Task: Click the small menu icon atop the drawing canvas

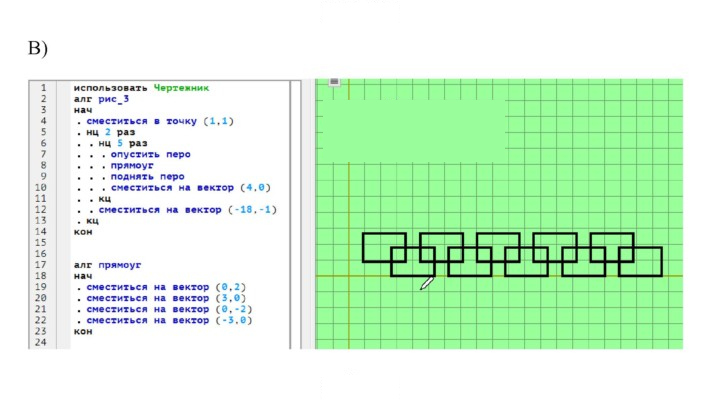Action: [x=334, y=82]
